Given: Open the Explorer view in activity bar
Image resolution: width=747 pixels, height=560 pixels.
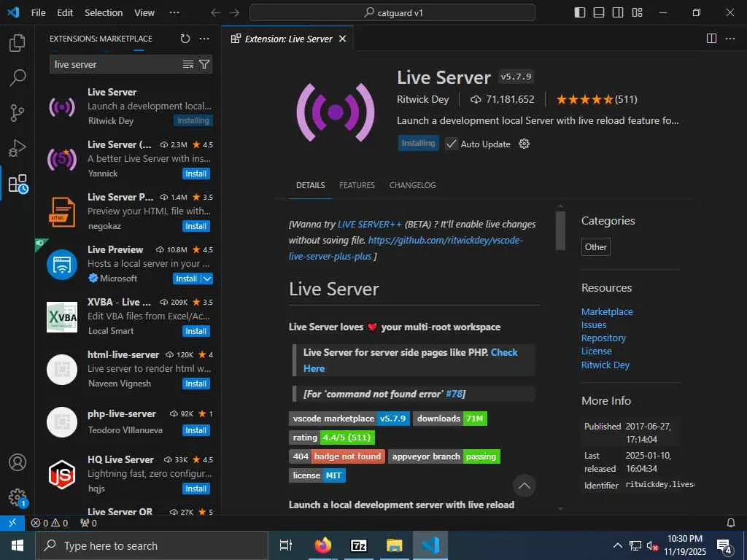Looking at the screenshot, I should 18,43.
